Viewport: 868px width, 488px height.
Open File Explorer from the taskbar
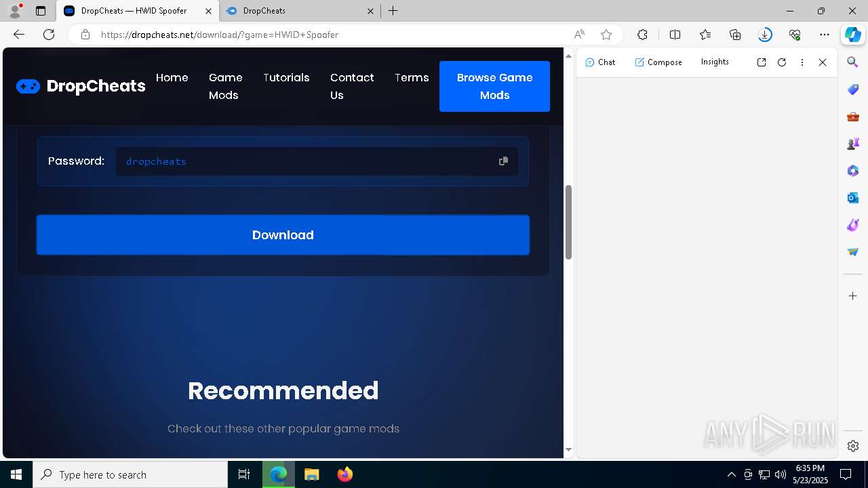[312, 474]
